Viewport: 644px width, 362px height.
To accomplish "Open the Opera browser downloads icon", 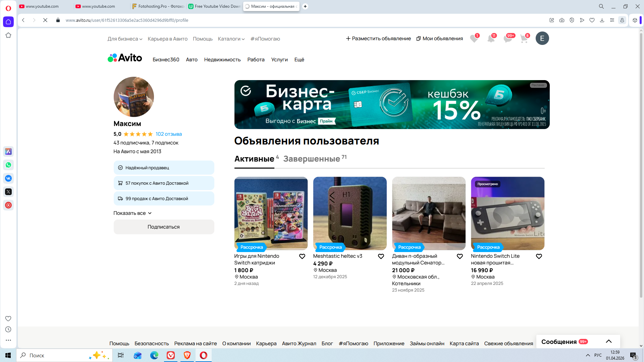I will [602, 20].
